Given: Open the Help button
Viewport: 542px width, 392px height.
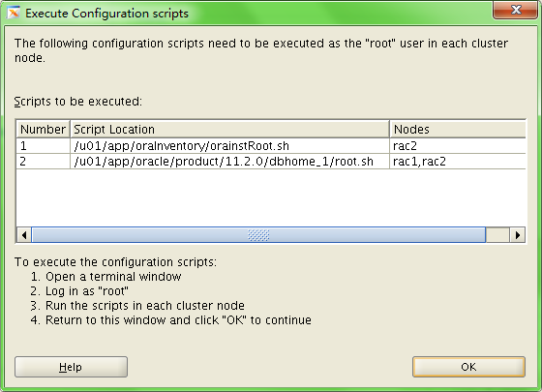Looking at the screenshot, I should tap(71, 367).
